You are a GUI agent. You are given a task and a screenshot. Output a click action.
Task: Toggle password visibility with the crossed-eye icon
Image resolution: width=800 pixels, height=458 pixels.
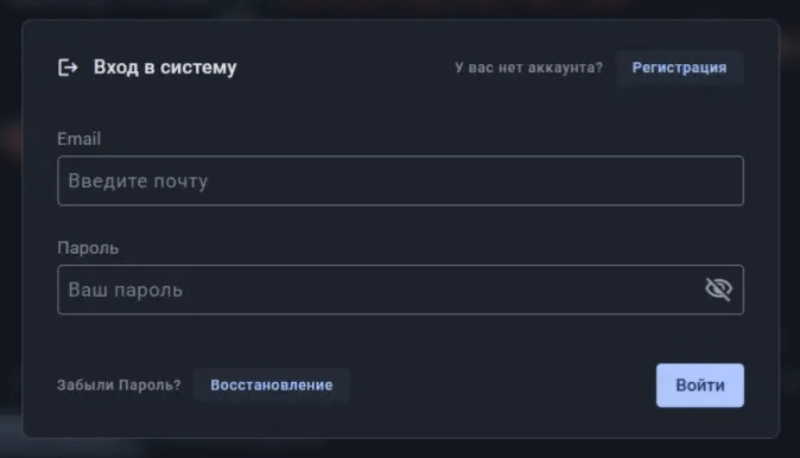[718, 290]
